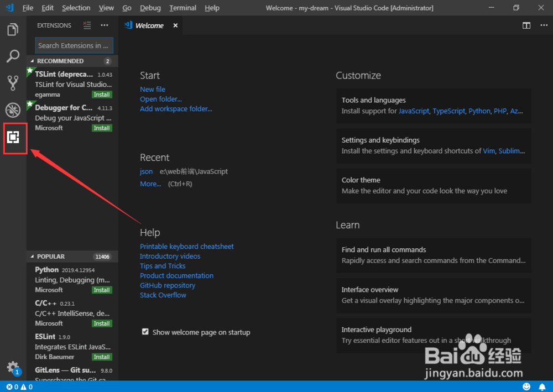This screenshot has width=553, height=392.
Task: Open feedback smiley in status bar
Action: click(x=526, y=386)
